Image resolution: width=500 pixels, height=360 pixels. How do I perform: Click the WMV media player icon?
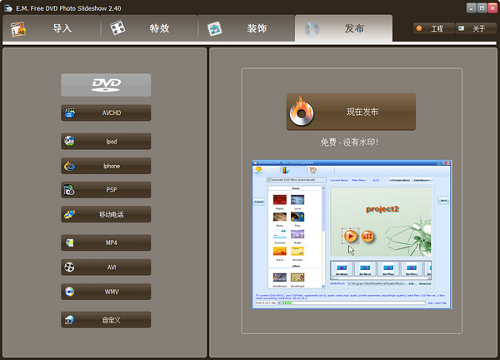point(69,292)
